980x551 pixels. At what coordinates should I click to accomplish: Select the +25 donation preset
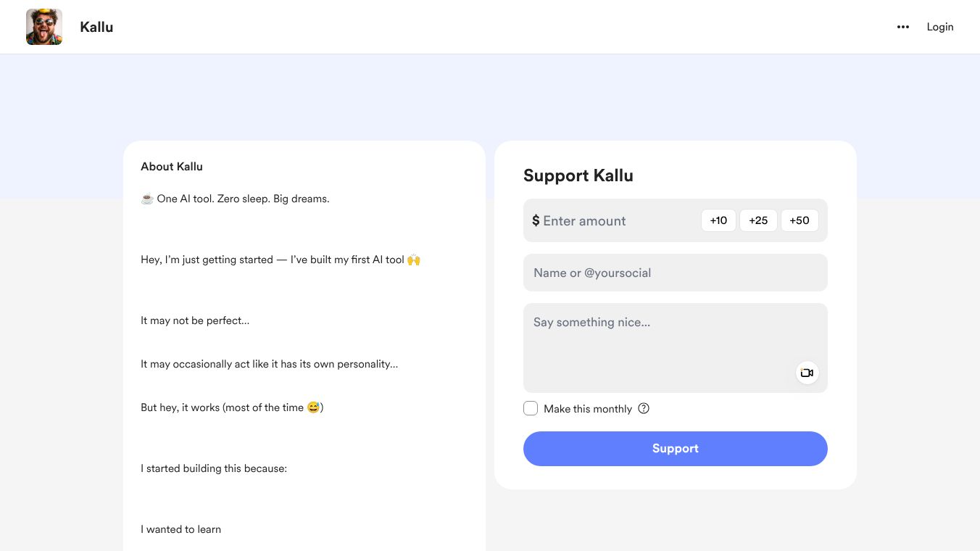coord(758,220)
